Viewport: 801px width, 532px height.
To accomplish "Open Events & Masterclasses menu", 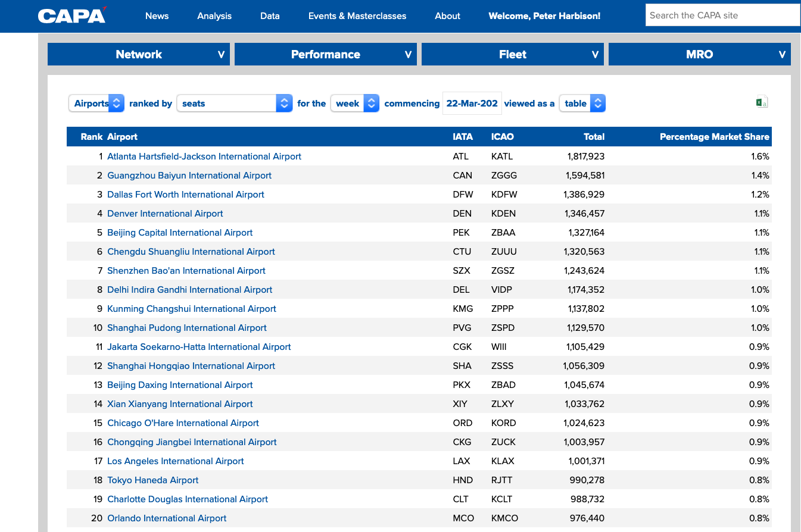I will (357, 16).
